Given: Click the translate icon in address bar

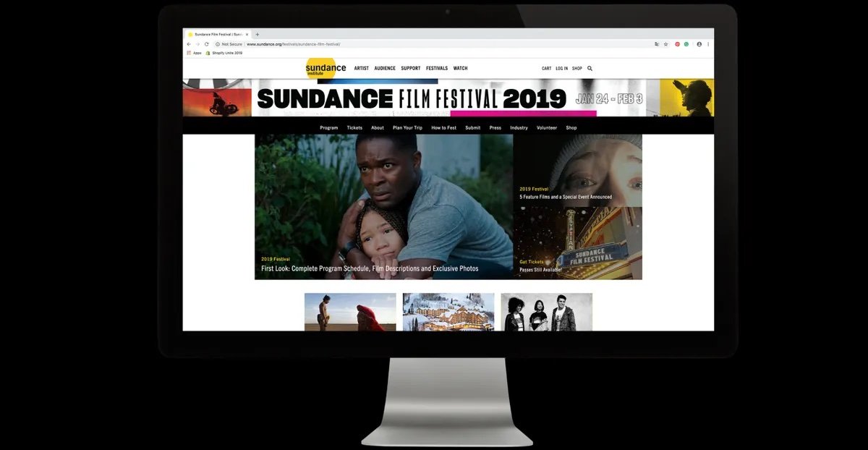Looking at the screenshot, I should point(657,44).
